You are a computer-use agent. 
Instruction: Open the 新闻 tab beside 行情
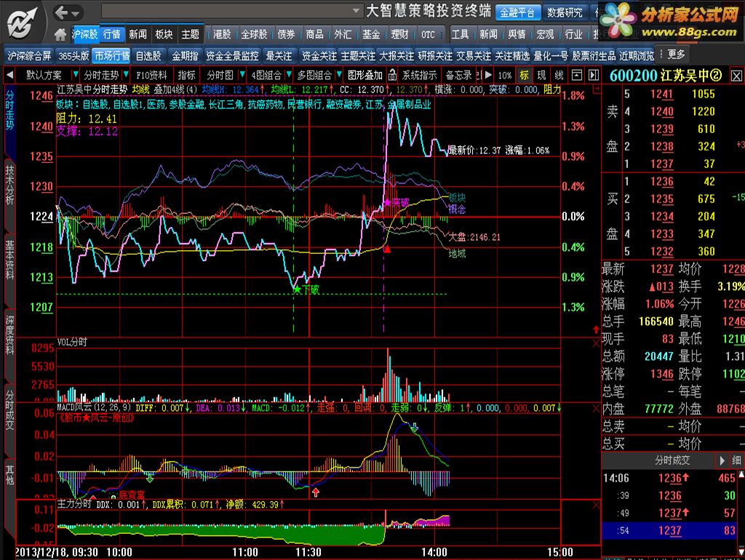pyautogui.click(x=138, y=34)
